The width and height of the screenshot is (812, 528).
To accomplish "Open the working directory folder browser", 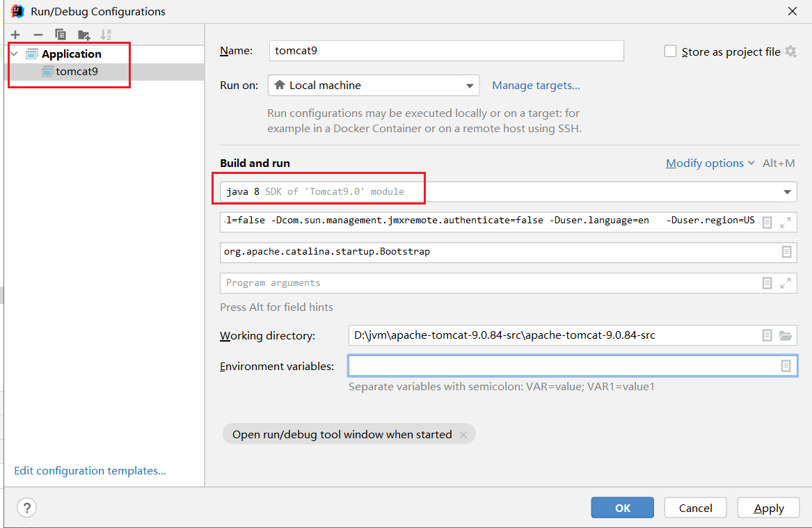I will tap(786, 335).
